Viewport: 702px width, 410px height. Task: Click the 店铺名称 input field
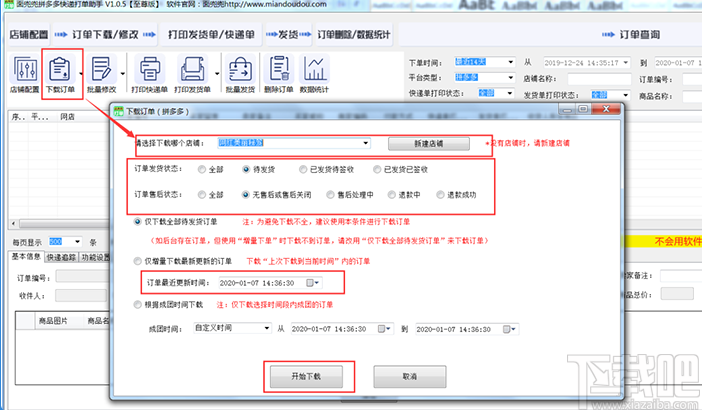pyautogui.click(x=599, y=79)
